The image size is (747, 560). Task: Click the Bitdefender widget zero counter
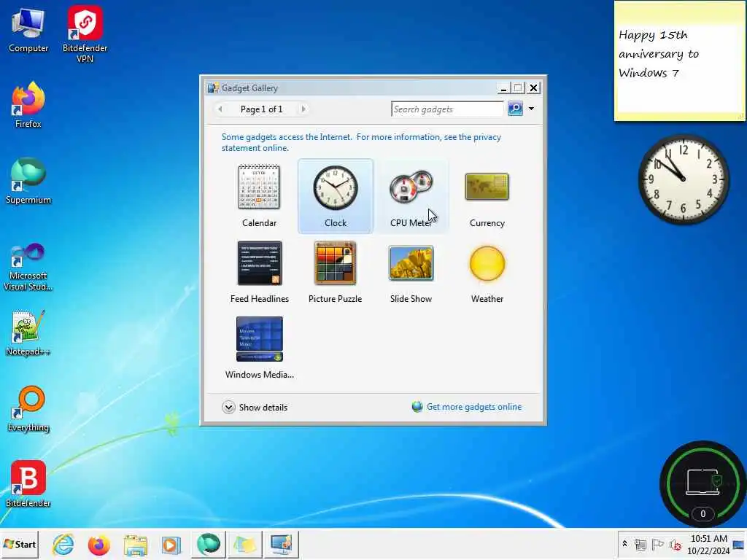pos(703,514)
